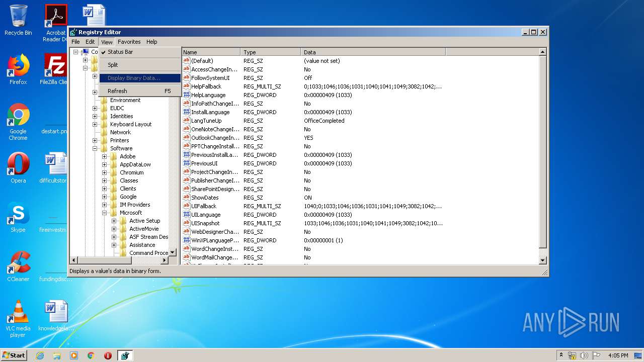
Task: Open Windows Media Player taskbar icon
Action: 74,355
